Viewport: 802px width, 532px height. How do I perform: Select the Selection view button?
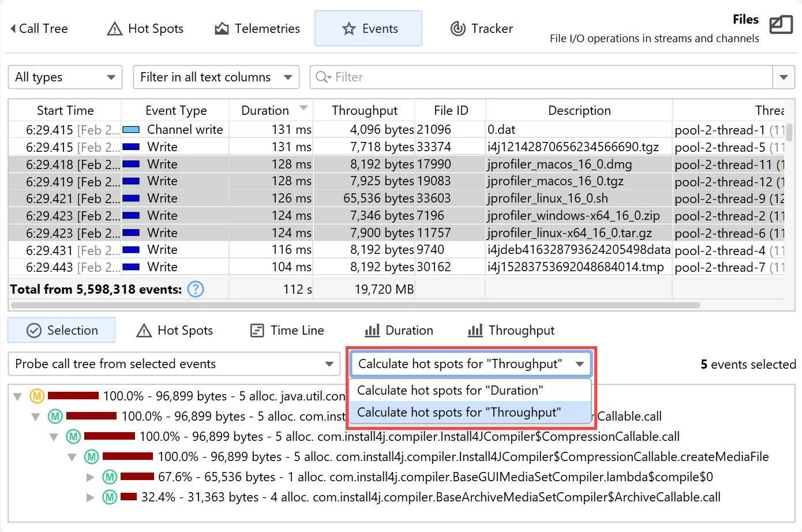click(x=62, y=330)
